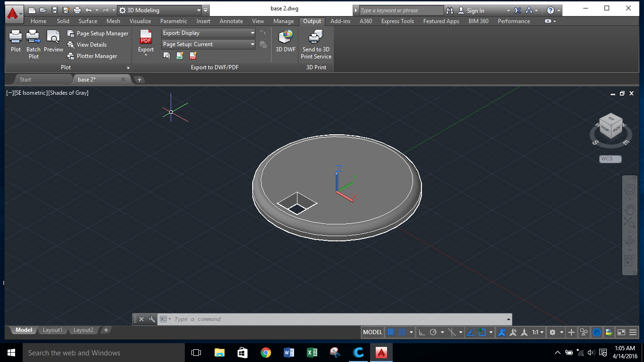644x362 pixels.
Task: Click the Shades of Gray visual style label
Action: [x=68, y=93]
